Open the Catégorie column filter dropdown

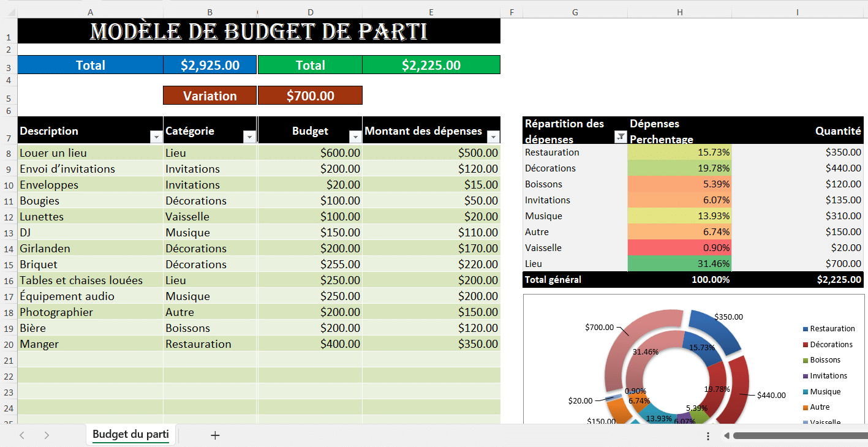[x=249, y=137]
